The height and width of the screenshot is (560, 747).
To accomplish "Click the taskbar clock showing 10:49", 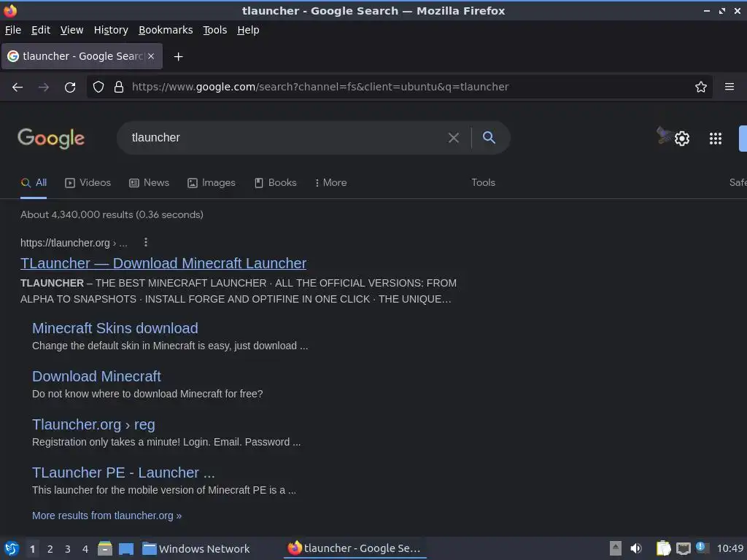I will pyautogui.click(x=729, y=548).
